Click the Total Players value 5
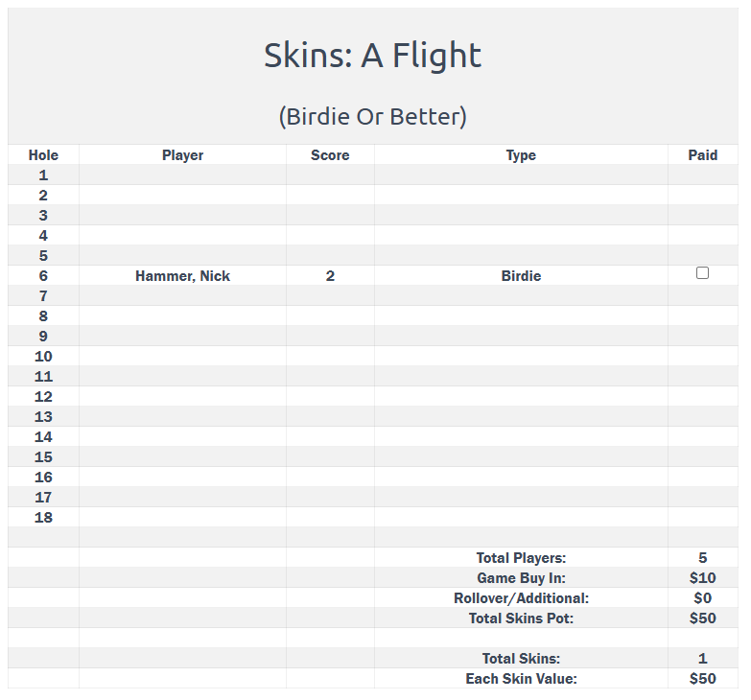Viewport: 751px width, 700px height. tap(702, 558)
